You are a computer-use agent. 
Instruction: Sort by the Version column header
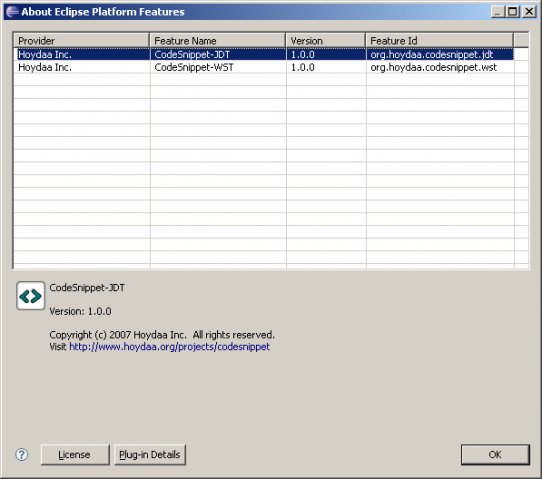[x=326, y=40]
